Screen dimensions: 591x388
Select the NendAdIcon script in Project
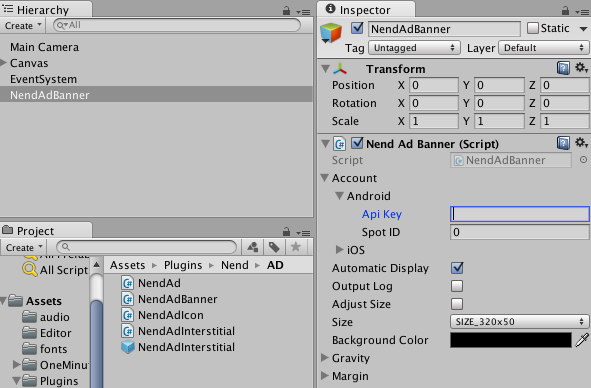(x=170, y=315)
